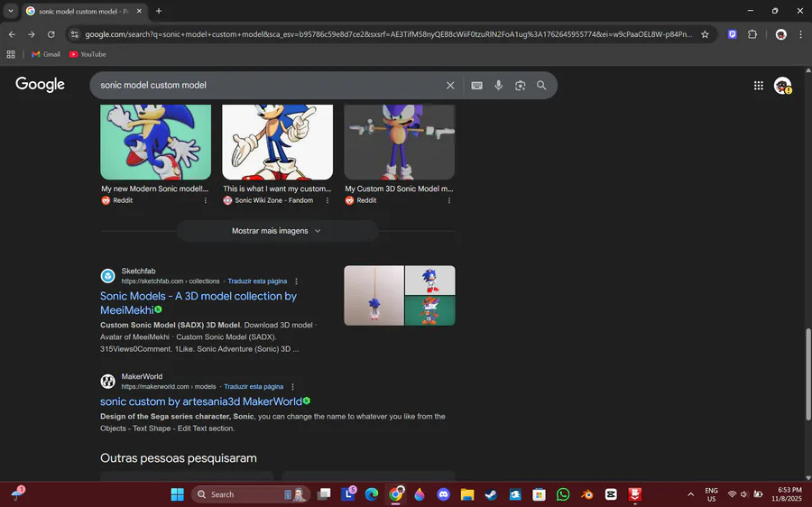Image resolution: width=812 pixels, height=507 pixels.
Task: Open This is what I want image
Action: [278, 142]
